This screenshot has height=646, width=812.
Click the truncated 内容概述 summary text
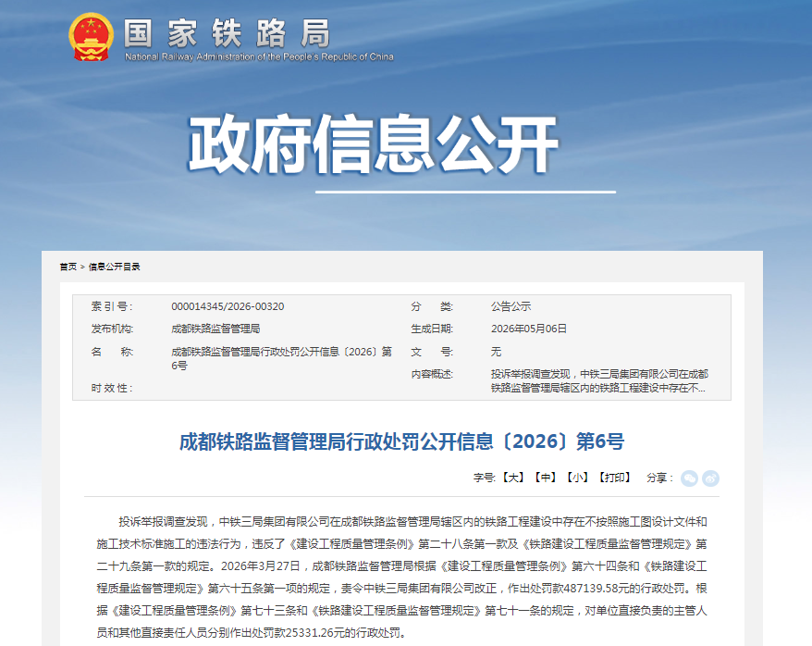point(599,380)
